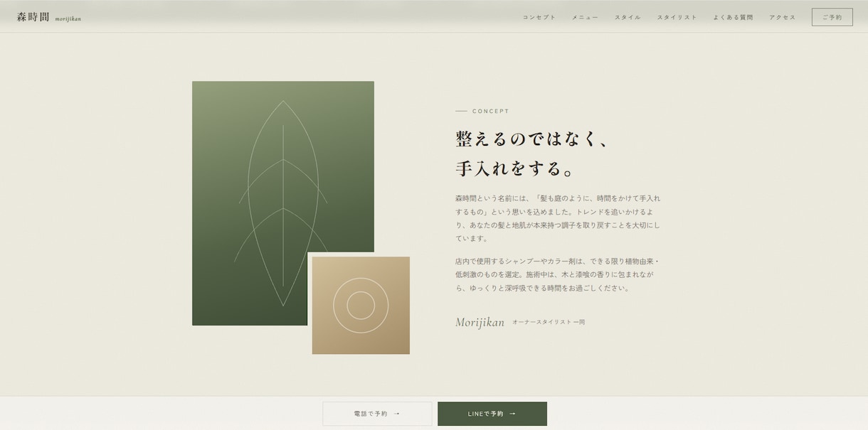
Task: Open the コンセプト navigation item
Action: pos(539,17)
